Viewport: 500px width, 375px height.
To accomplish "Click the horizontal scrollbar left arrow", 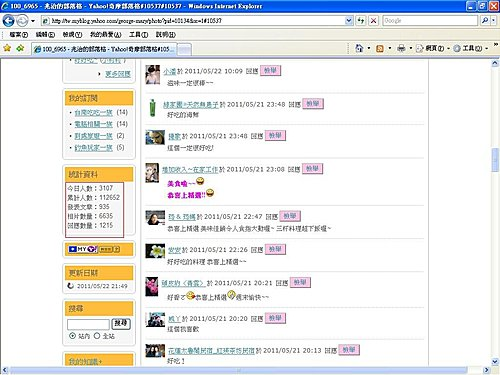I will [5, 370].
